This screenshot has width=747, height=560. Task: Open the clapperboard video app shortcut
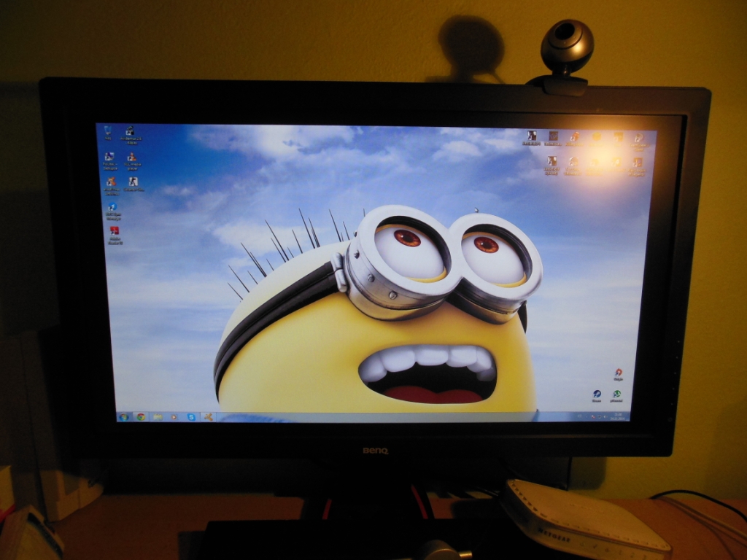[x=129, y=134]
